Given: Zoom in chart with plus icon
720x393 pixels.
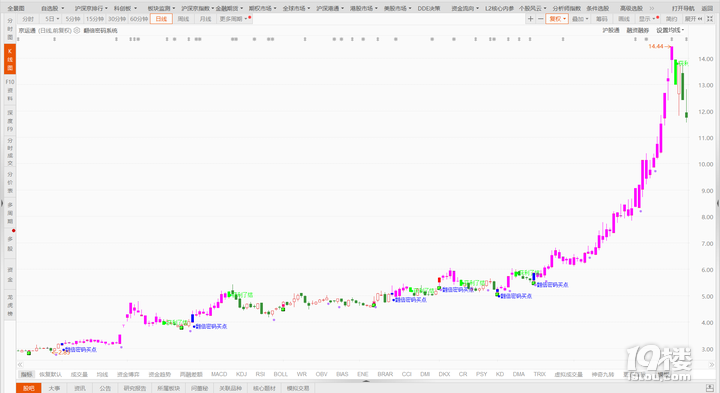Looking at the screenshot, I should (x=530, y=19).
